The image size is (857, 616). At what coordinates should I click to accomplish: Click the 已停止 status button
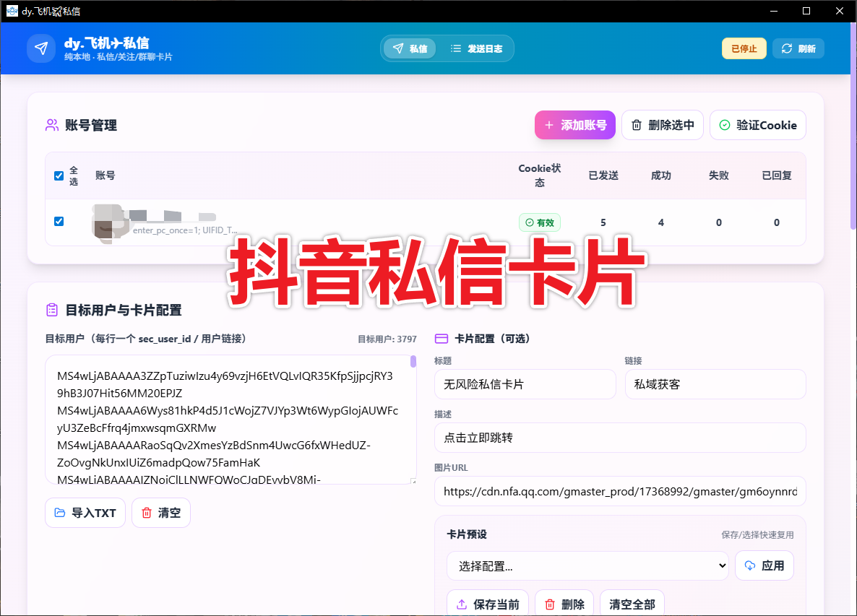click(x=744, y=48)
